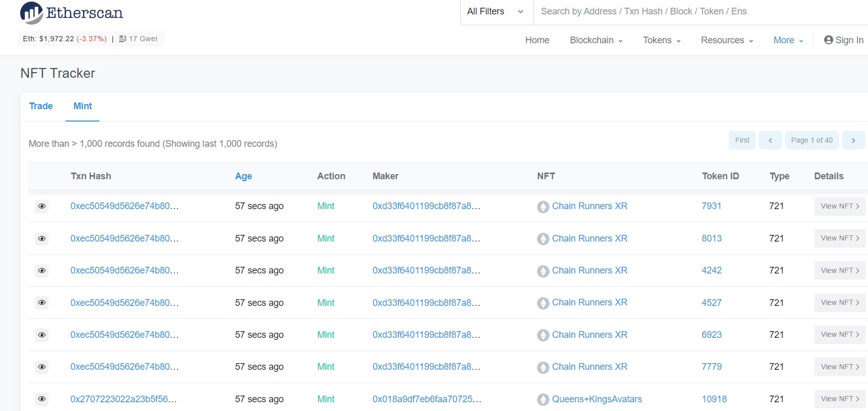
Task: View NFT for token 10918
Action: coord(840,399)
